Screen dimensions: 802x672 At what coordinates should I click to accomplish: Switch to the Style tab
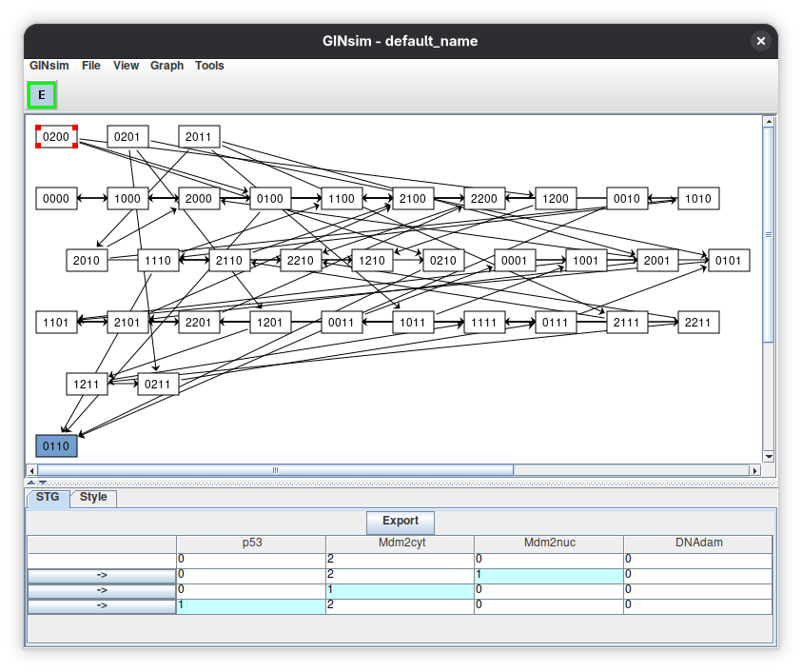click(x=93, y=498)
